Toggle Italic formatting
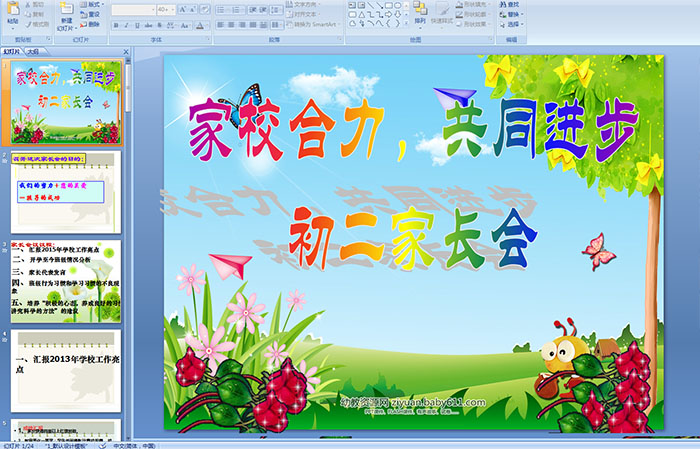The height and width of the screenshot is (449, 700). (x=127, y=25)
